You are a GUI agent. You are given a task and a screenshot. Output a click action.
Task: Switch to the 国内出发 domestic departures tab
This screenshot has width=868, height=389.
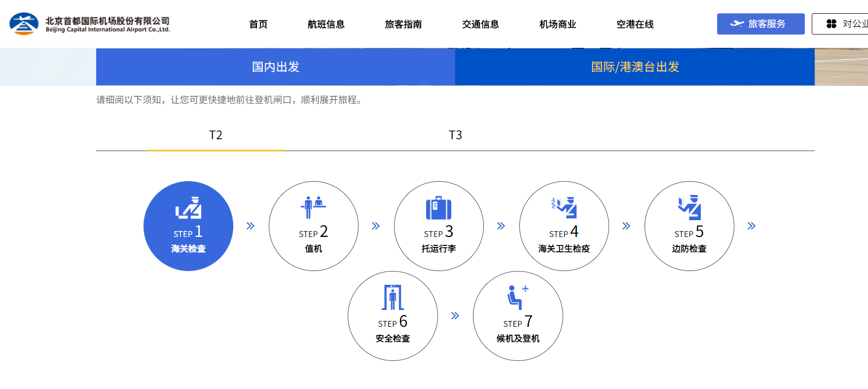pos(276,67)
